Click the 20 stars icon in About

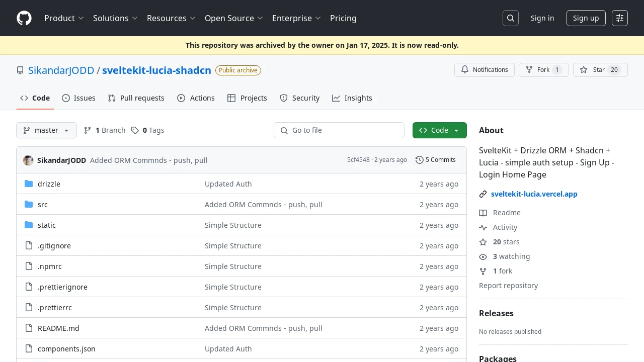coord(483,242)
